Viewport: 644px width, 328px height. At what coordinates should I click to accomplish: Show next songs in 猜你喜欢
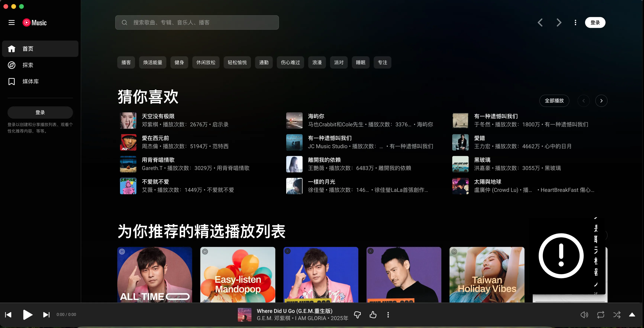click(601, 101)
